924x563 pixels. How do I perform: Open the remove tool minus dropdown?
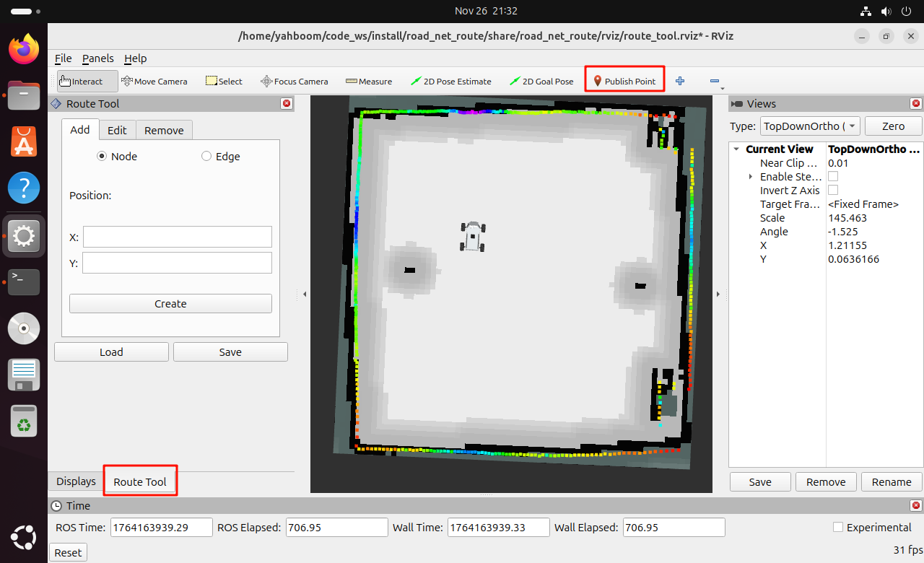tap(715, 82)
